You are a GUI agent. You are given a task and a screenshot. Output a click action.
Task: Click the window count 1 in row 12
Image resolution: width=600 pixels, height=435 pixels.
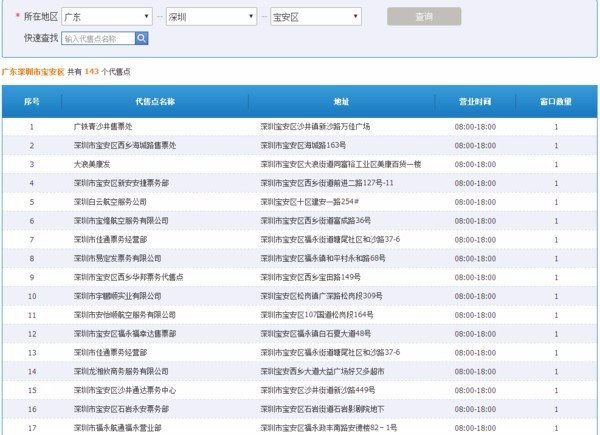[x=556, y=334]
